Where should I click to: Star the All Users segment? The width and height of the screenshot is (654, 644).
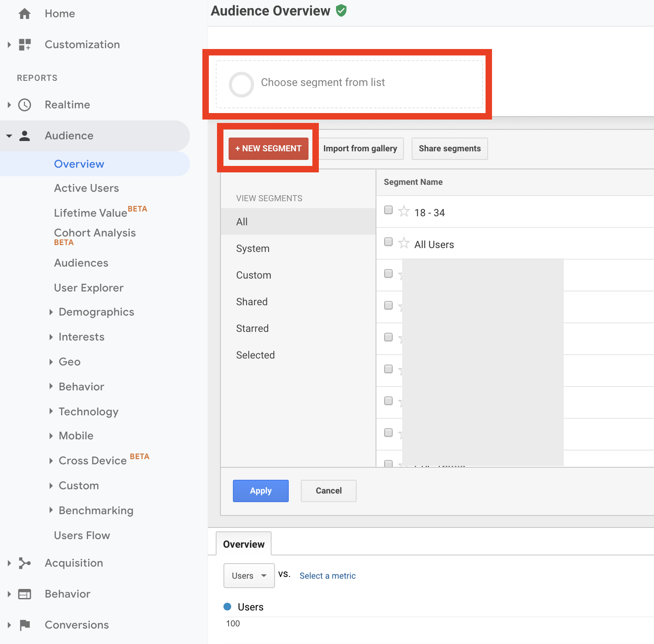(x=404, y=243)
